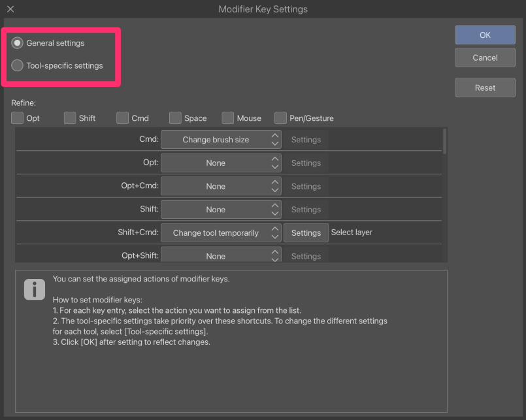The height and width of the screenshot is (420, 526).
Task: Check the Cmd refine checkbox
Action: tap(122, 118)
